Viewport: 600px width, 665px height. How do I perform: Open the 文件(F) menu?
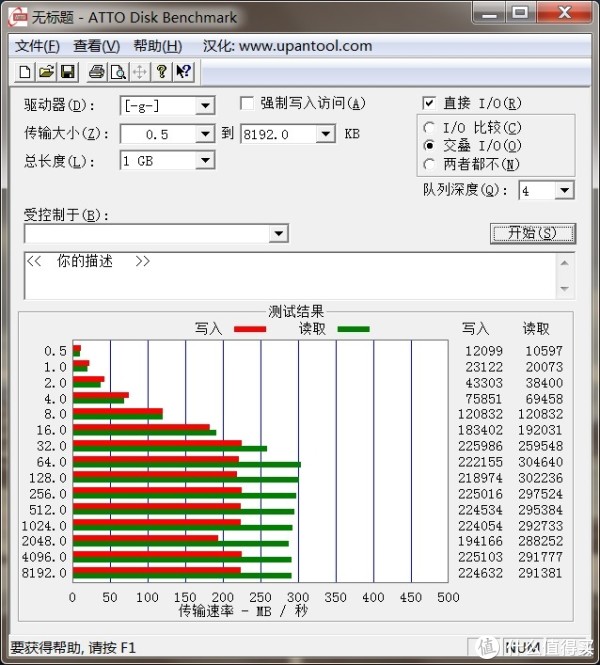(37, 46)
